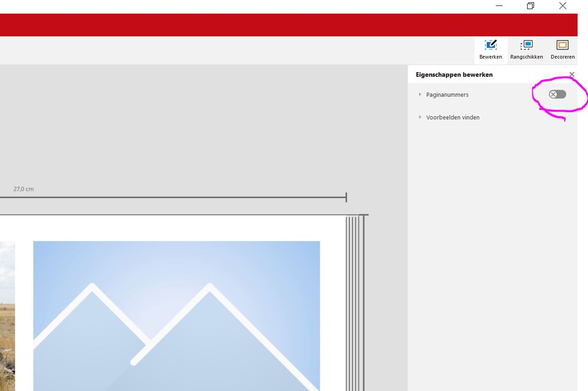This screenshot has height=391, width=588.
Task: Click the stacked page edges of the book
Action: click(x=355, y=303)
